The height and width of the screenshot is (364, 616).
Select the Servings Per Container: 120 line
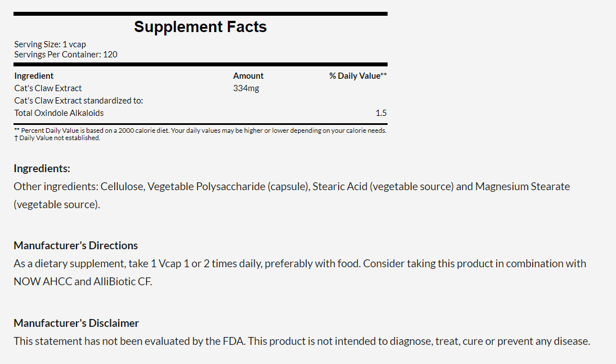(66, 54)
